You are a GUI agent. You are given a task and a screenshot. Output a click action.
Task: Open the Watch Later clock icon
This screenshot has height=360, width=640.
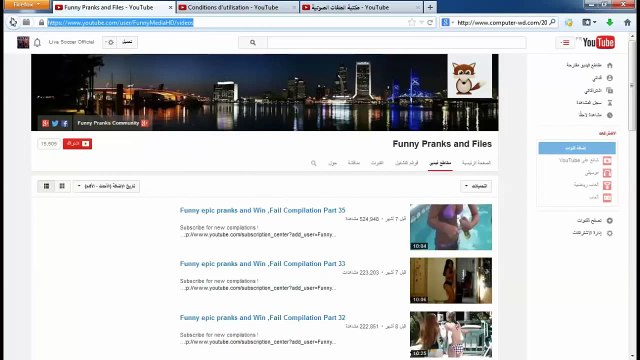point(609,115)
